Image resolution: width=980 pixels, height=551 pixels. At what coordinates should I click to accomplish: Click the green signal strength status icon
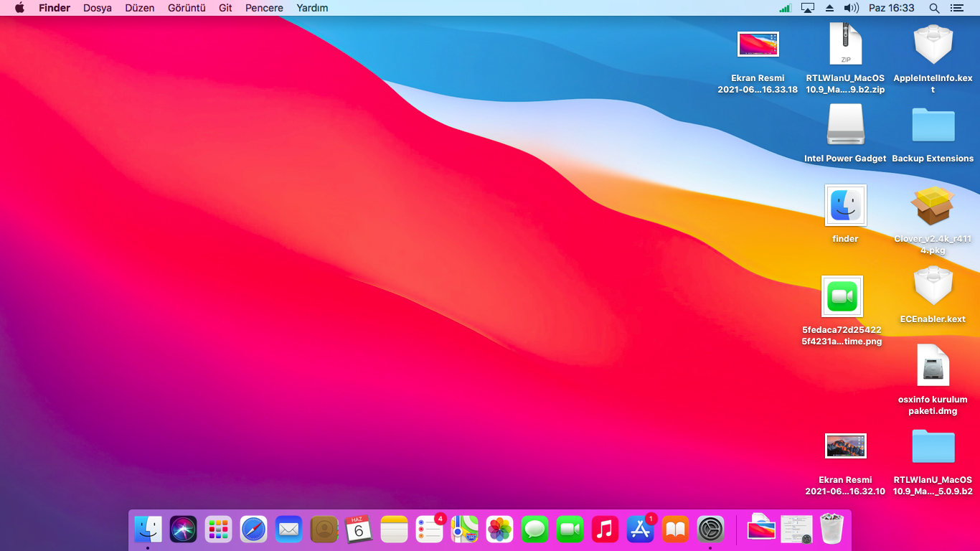click(x=786, y=8)
